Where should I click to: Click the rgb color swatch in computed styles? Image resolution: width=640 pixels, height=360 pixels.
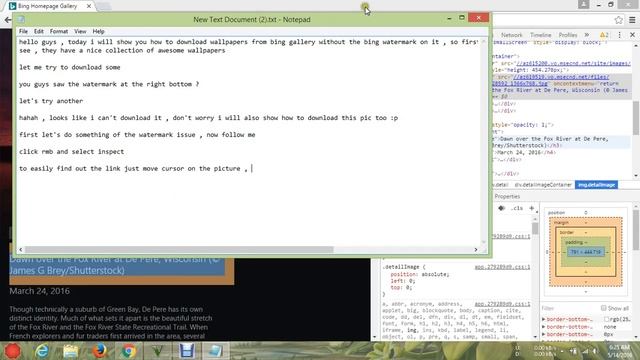point(606,319)
